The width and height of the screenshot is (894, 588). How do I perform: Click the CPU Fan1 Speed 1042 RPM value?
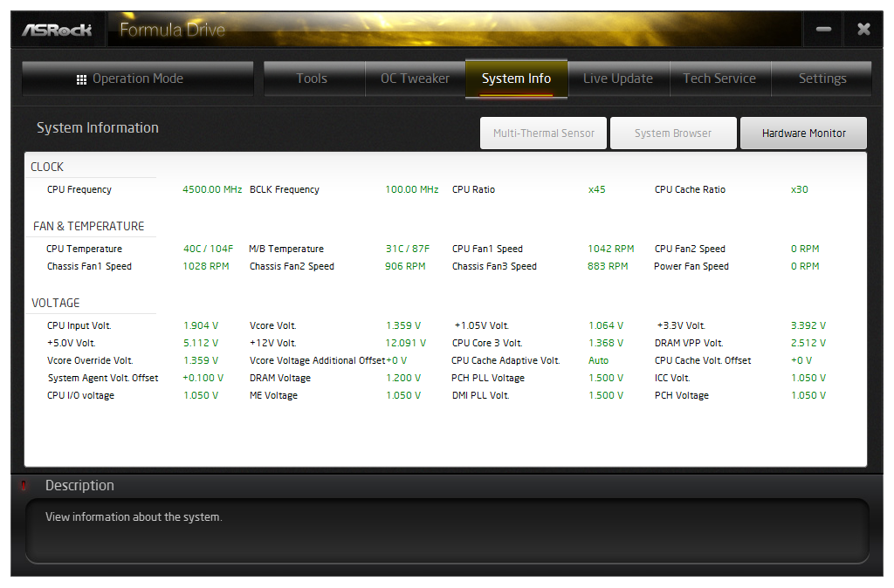(x=610, y=249)
